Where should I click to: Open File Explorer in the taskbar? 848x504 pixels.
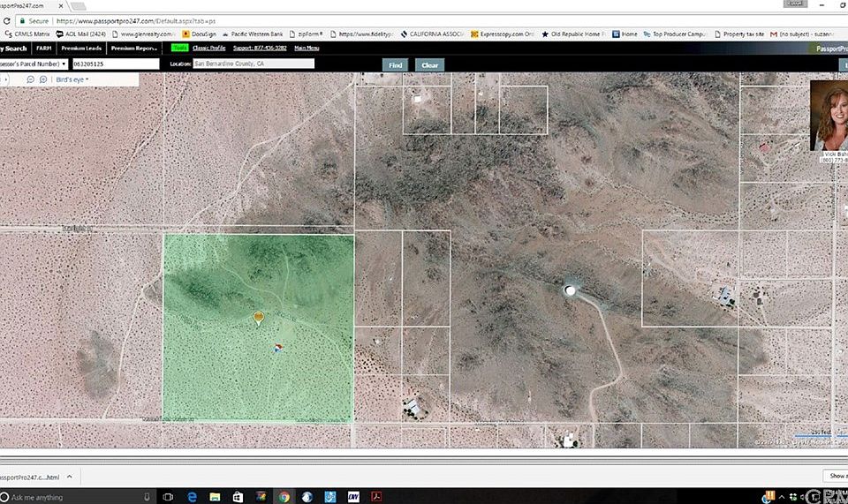[216, 497]
